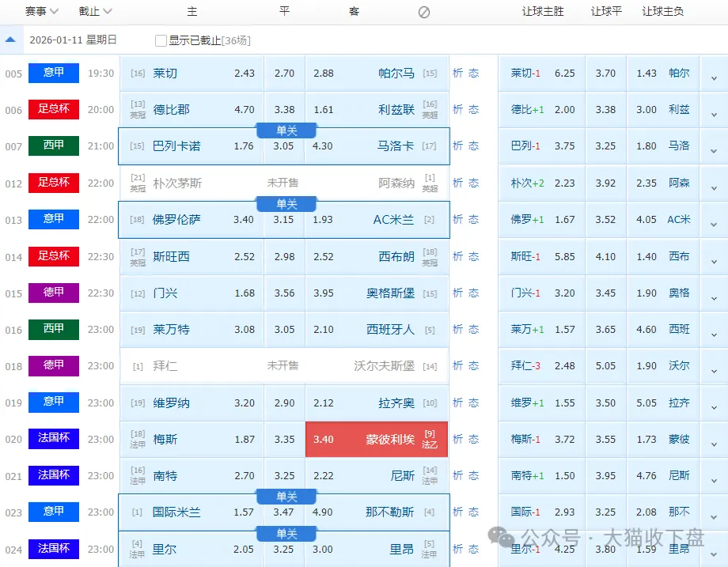Image resolution: width=728 pixels, height=567 pixels.
Task: Select the 法国杯 badge on the 里尔 row
Action: tap(53, 549)
